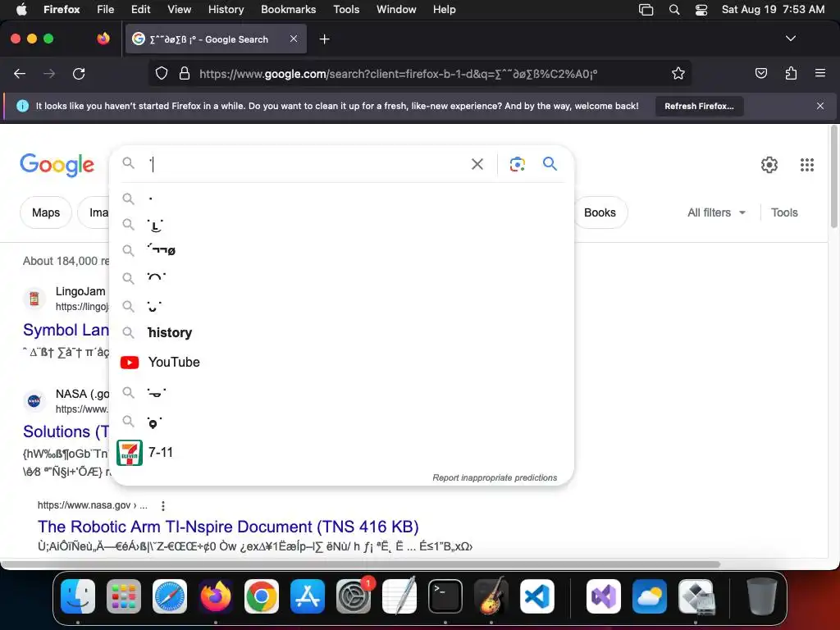Launch Google Chrome from the Dock
The height and width of the screenshot is (630, 840).
tap(262, 596)
